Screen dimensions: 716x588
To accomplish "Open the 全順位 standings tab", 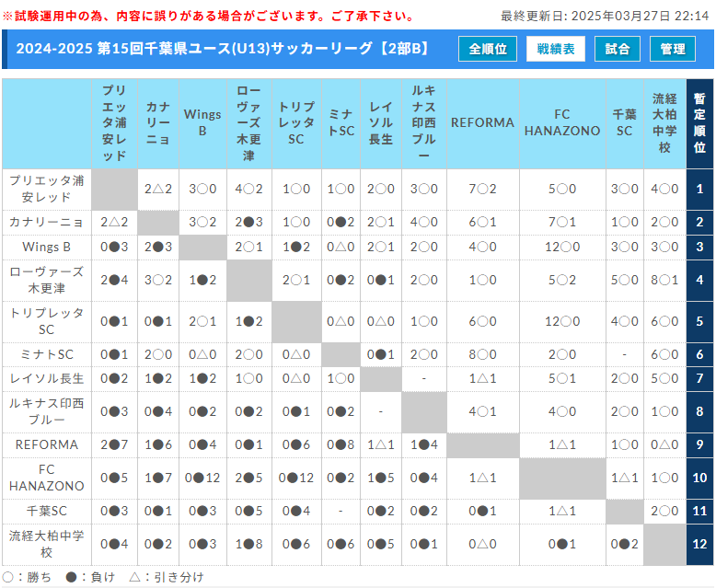I will pyautogui.click(x=488, y=49).
